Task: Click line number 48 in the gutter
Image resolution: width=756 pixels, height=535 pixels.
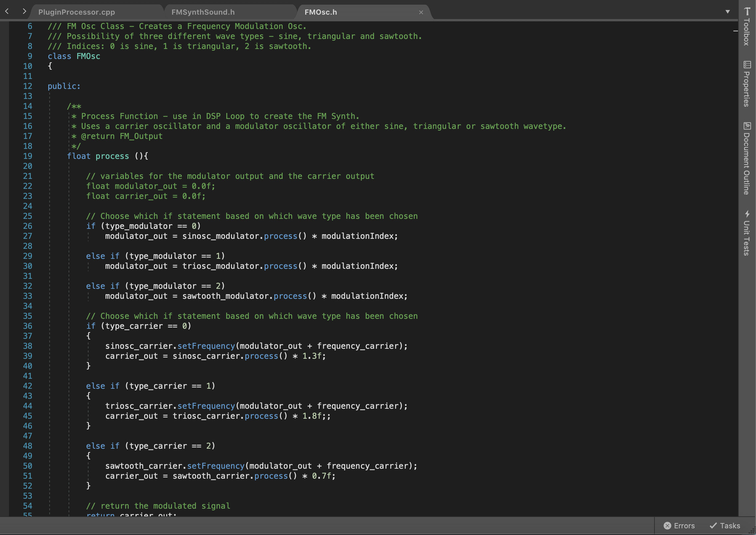Action: point(28,446)
